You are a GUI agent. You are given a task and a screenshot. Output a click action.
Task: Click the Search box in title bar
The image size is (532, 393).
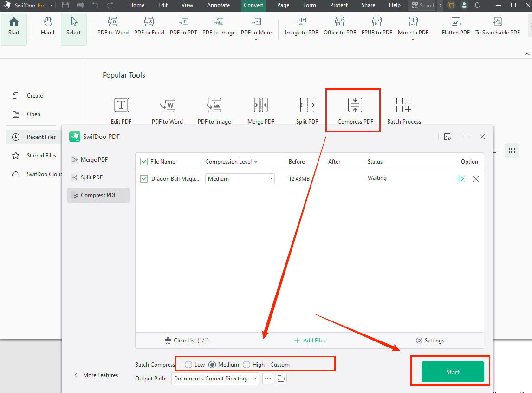[x=423, y=5]
